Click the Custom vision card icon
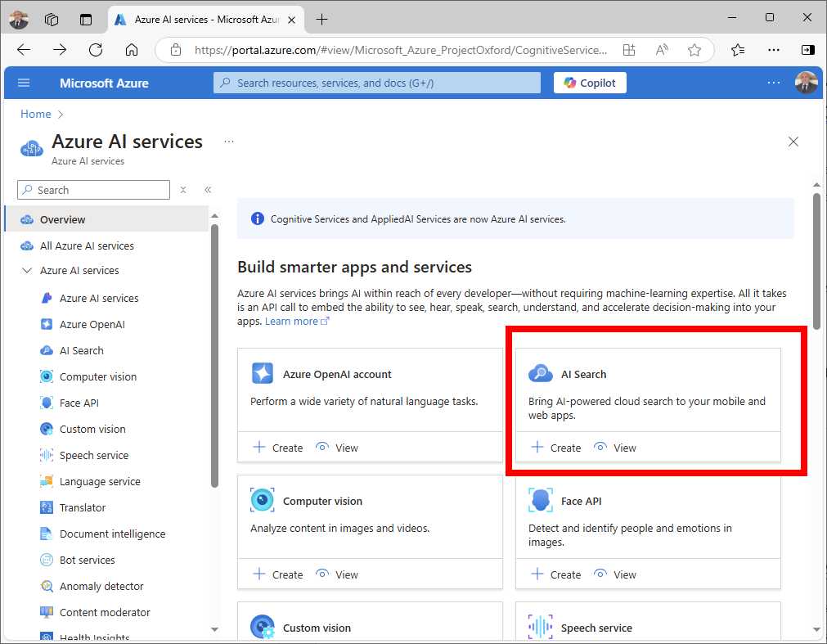Image resolution: width=827 pixels, height=644 pixels. click(262, 627)
